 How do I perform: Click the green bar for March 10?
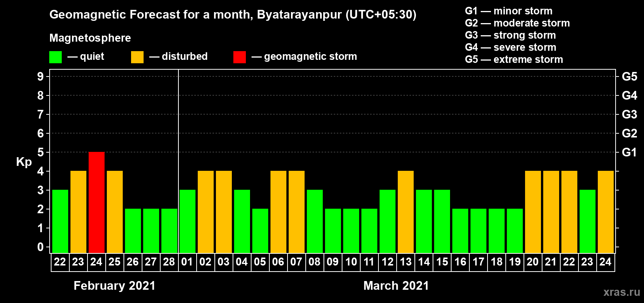click(351, 231)
